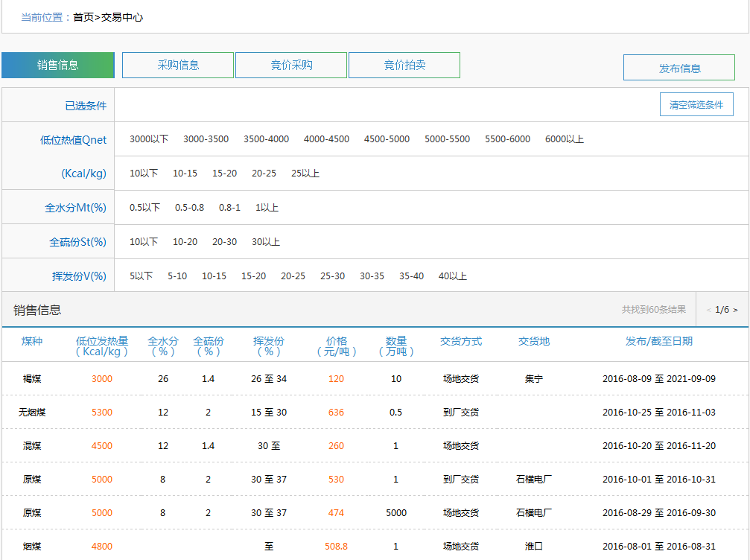
Task: Click the 无烟煤 price 636
Action: 336,413
